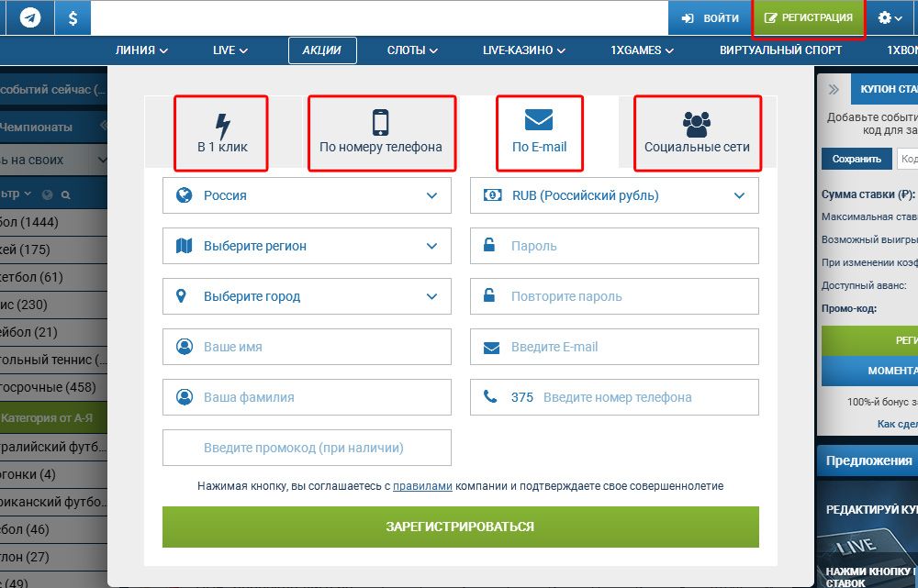Click the Ваша фамилия input field
This screenshot has height=588, width=918.
(x=307, y=397)
